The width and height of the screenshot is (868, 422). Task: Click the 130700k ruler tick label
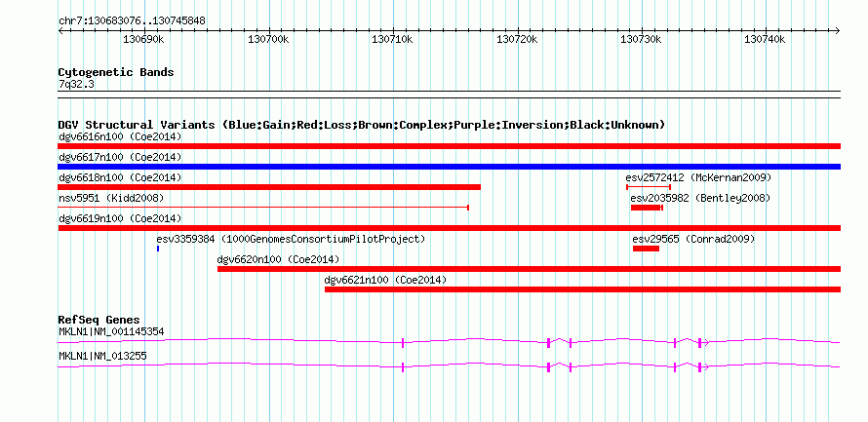point(268,40)
